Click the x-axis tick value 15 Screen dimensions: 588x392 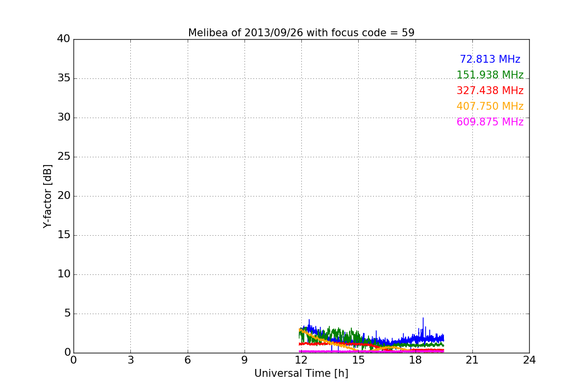click(x=358, y=360)
